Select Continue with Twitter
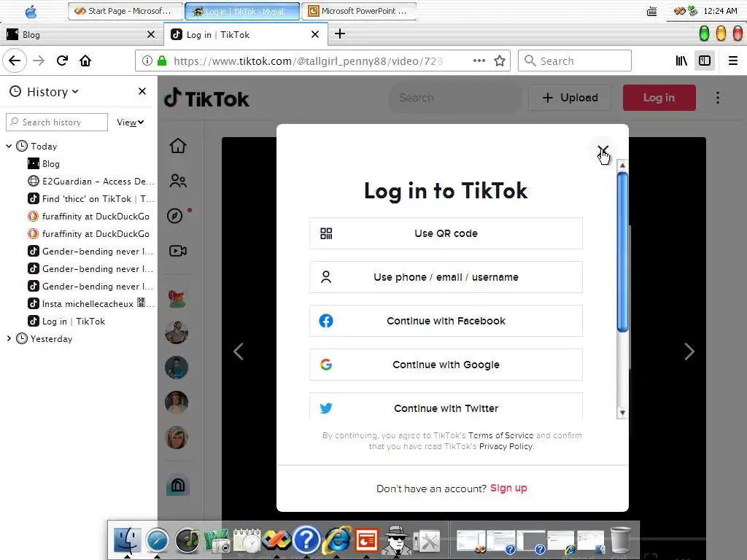Image resolution: width=747 pixels, height=560 pixels. 446,407
